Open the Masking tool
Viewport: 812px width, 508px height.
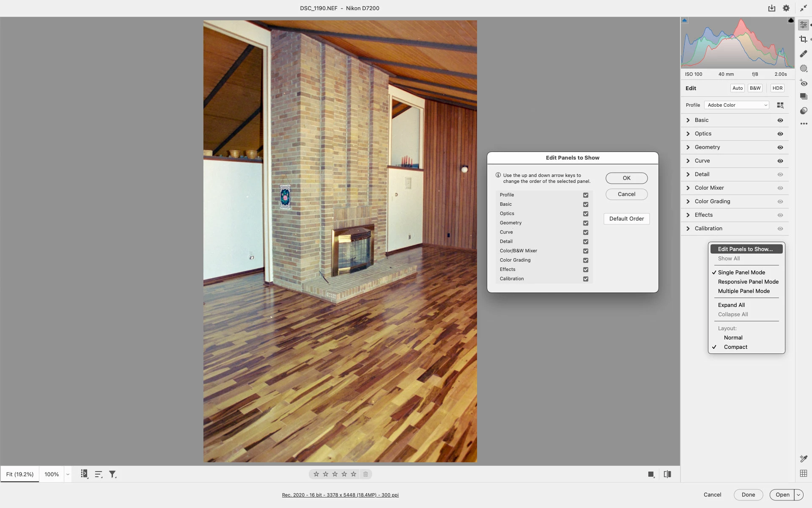click(803, 68)
